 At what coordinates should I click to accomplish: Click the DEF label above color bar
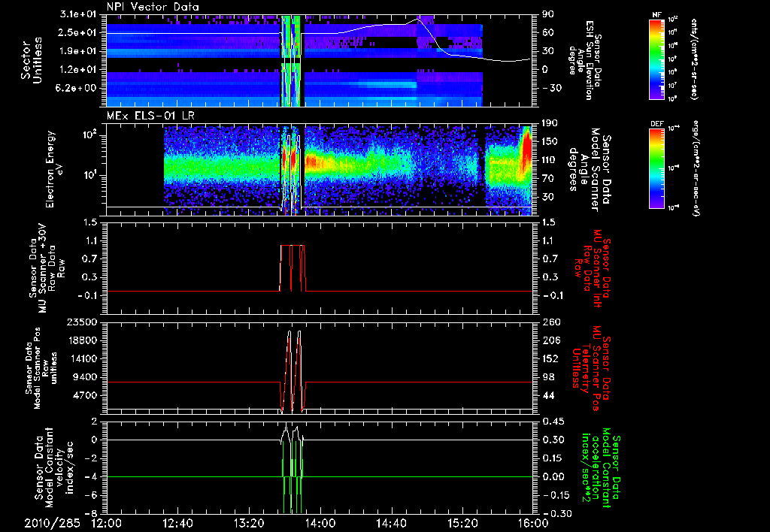click(657, 124)
